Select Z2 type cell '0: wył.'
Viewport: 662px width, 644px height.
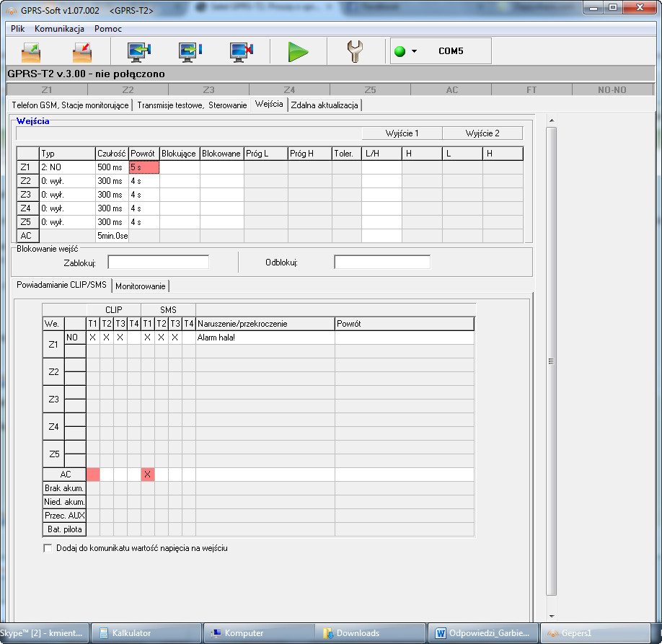(x=67, y=181)
